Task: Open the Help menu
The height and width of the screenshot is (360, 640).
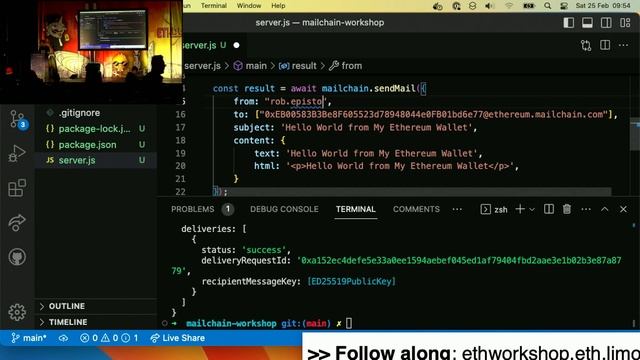Action: [278, 6]
